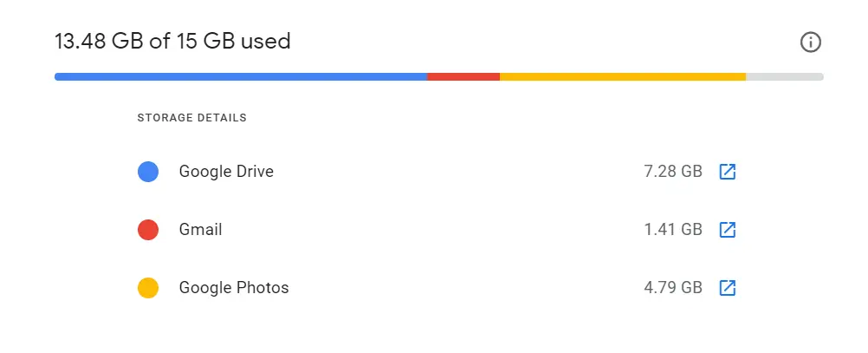Click the STORAGE DETAILS section header
This screenshot has width=868, height=353.
(x=192, y=118)
